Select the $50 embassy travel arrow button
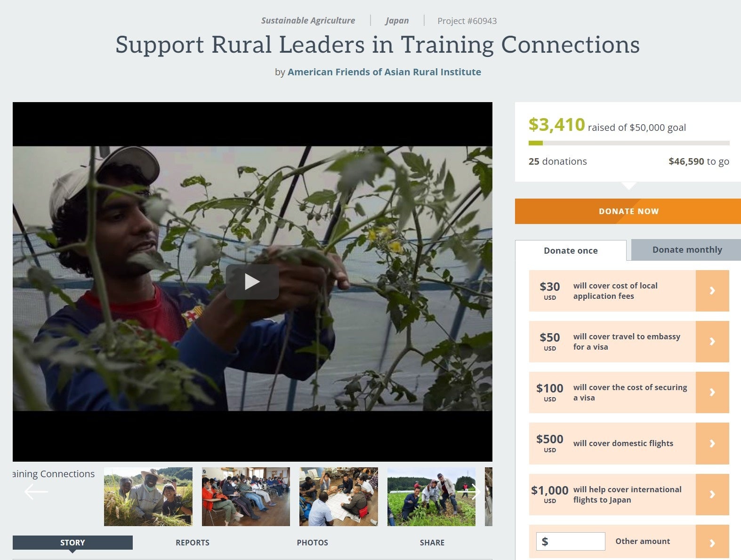The height and width of the screenshot is (560, 741). pos(712,342)
